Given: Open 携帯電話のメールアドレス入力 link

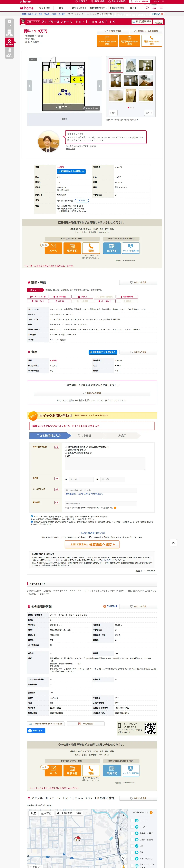Looking at the screenshot, I should [84, 494].
